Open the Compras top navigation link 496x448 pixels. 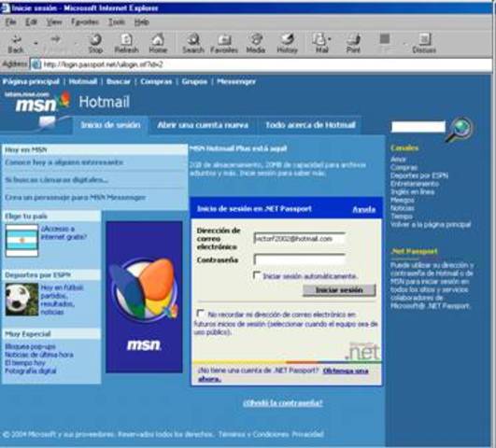pyautogui.click(x=156, y=81)
